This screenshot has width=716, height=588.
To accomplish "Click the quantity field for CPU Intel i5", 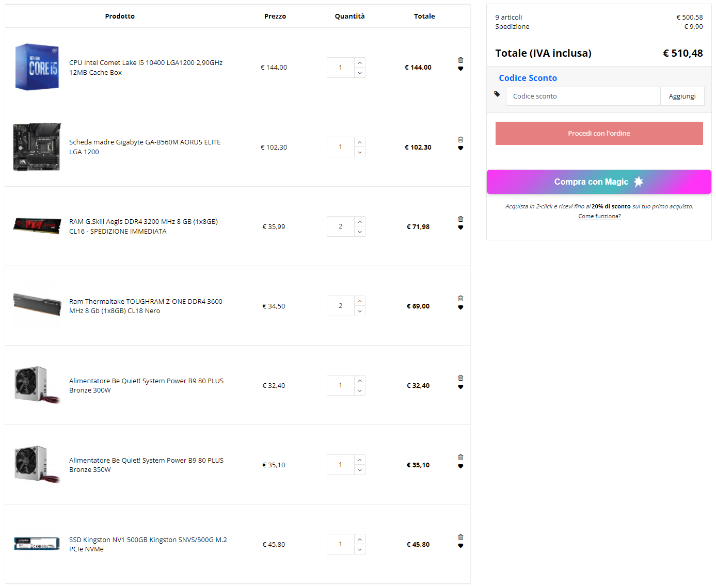I will 341,68.
